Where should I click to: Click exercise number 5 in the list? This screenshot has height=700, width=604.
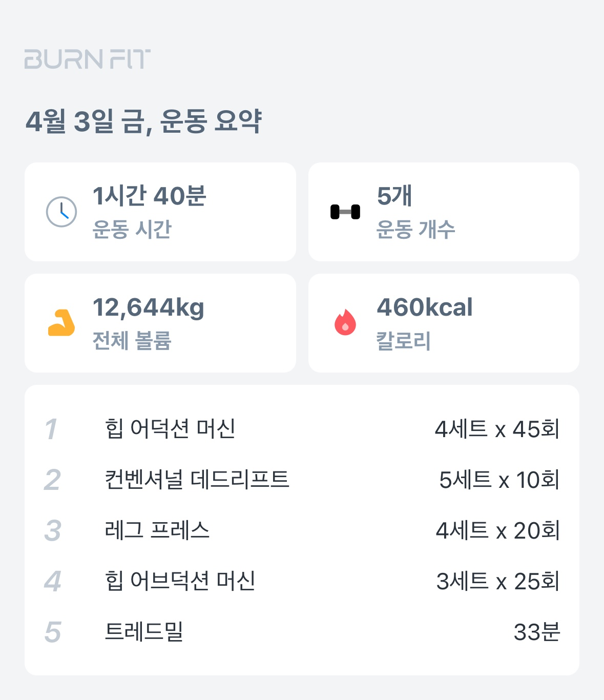tap(53, 632)
